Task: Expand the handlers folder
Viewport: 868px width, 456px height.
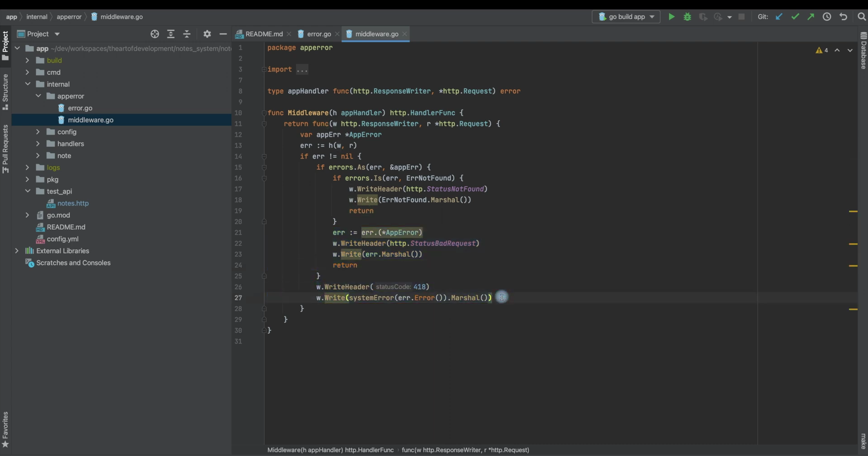Action: 38,144
